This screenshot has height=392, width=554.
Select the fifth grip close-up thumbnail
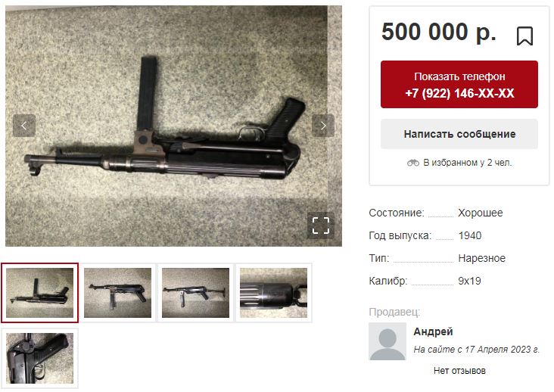pos(39,358)
